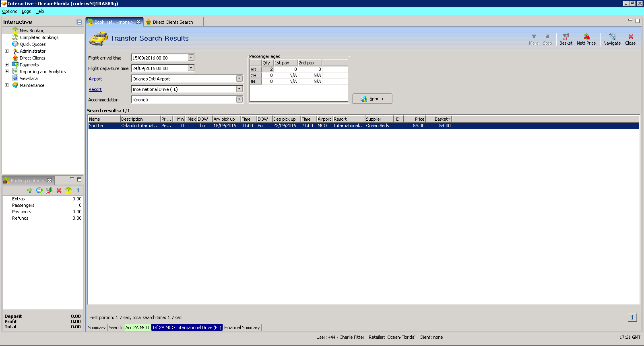The height and width of the screenshot is (346, 644).
Task: Click the info button at bottom right
Action: (x=632, y=317)
